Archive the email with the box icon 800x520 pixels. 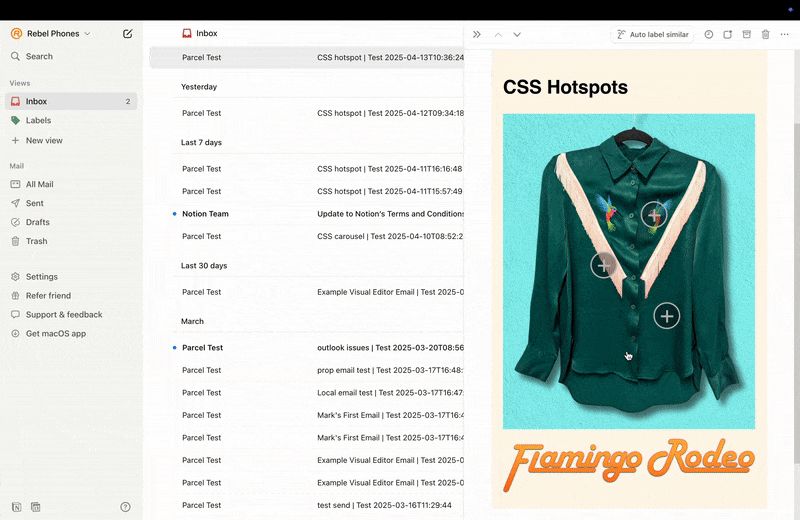coord(746,34)
